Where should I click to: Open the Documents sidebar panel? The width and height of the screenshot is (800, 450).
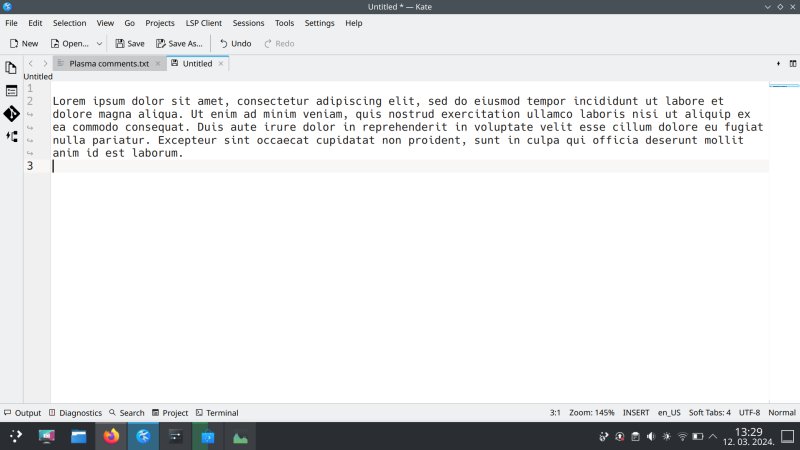[x=11, y=68]
